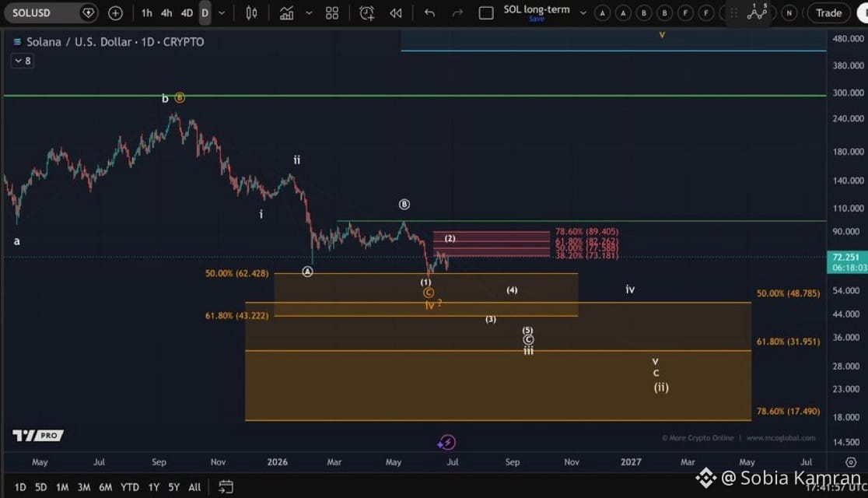868x498 pixels.
Task: Click the first circled B toolbar shortcut
Action: pos(644,12)
